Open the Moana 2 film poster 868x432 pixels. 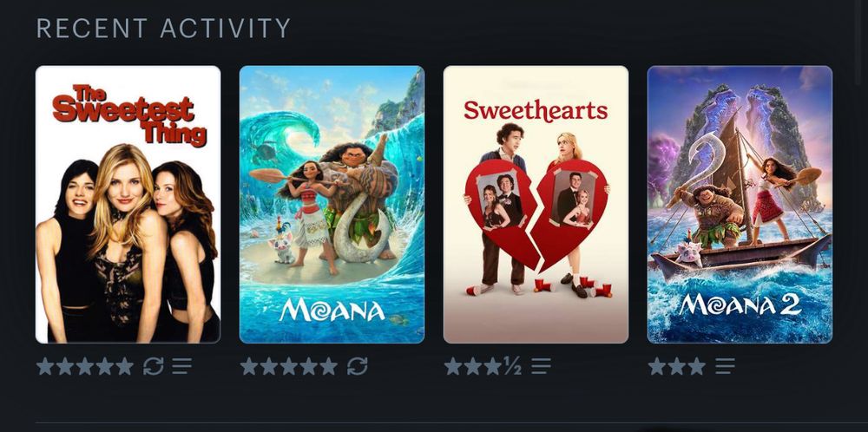pos(740,205)
